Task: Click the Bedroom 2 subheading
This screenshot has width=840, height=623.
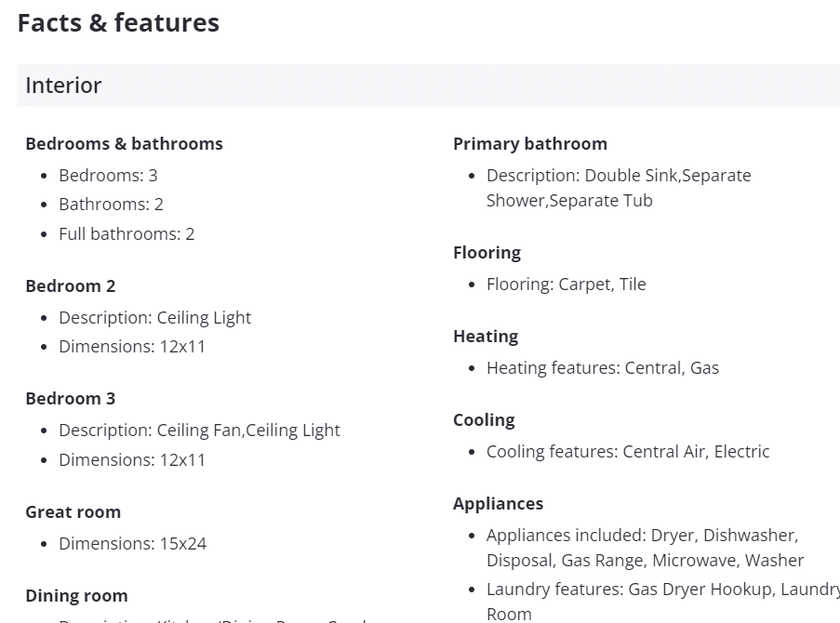Action: coord(71,286)
